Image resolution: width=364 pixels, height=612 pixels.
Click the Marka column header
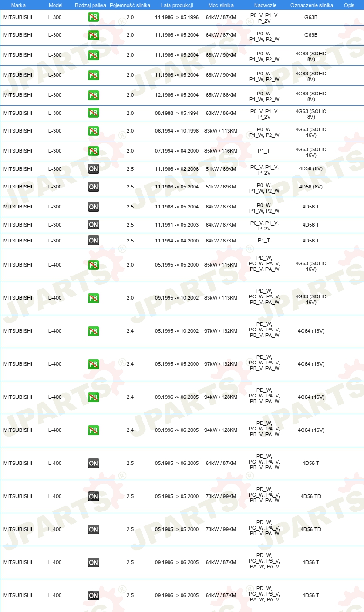coord(18,5)
